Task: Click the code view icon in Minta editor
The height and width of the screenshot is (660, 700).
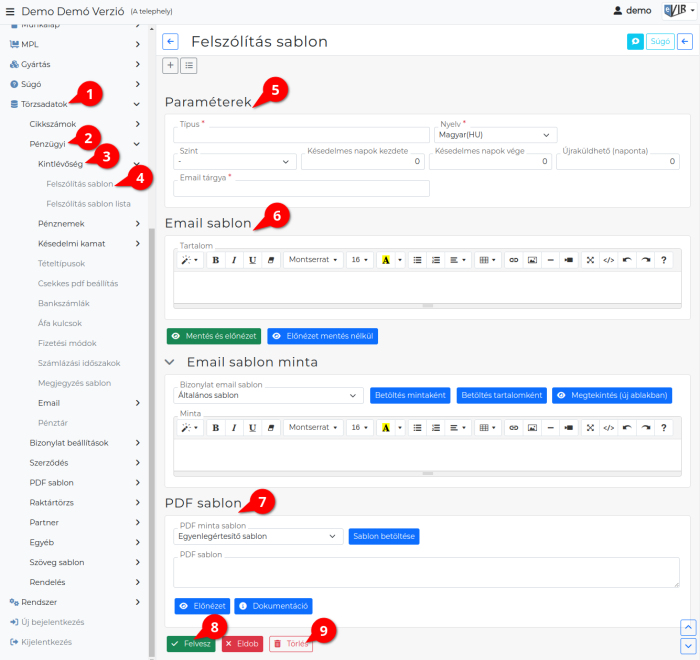Action: (x=608, y=428)
